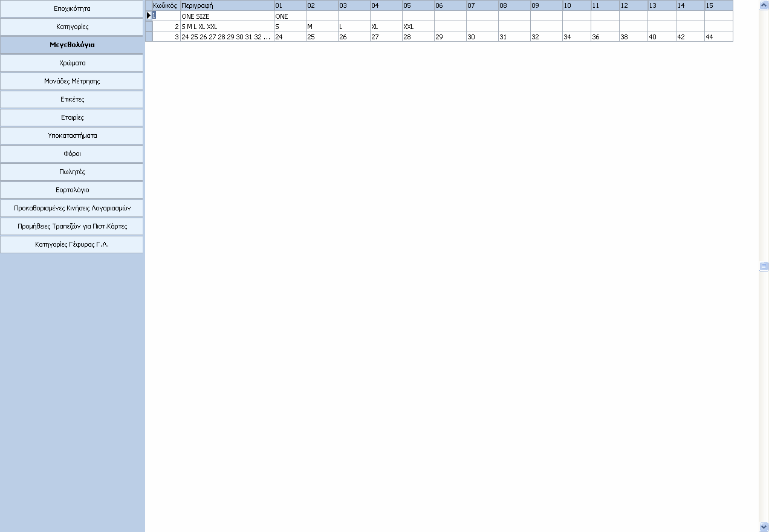Click the scrollbar up arrow
Screen dimensions: 769x532
(x=764, y=5)
